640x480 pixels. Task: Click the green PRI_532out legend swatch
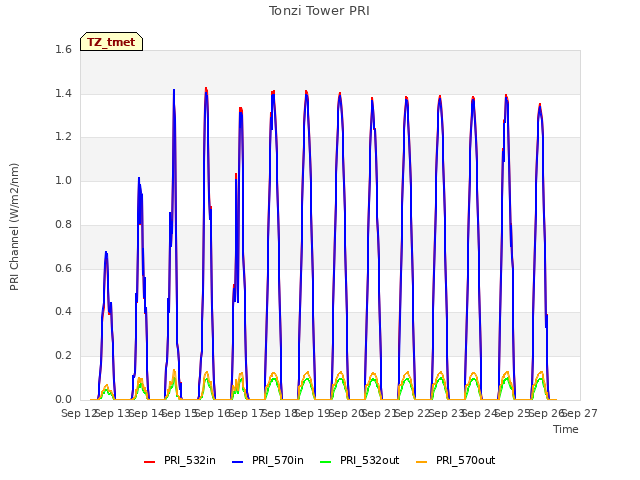coord(326,462)
